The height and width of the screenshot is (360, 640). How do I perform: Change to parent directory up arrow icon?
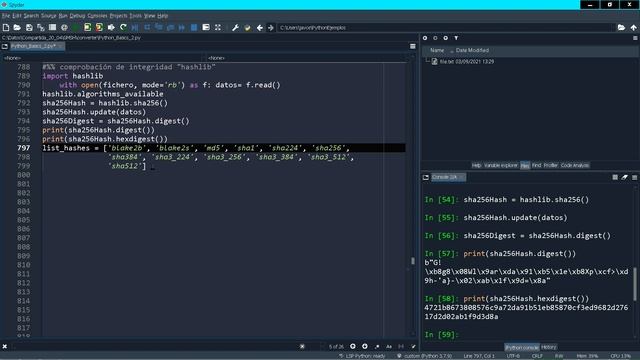tap(633, 27)
